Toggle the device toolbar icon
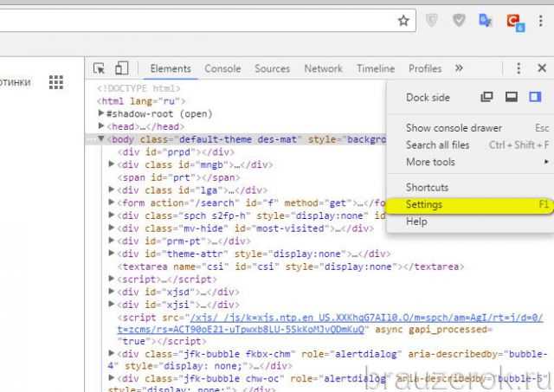This screenshot has height=392, width=554. click(x=121, y=68)
